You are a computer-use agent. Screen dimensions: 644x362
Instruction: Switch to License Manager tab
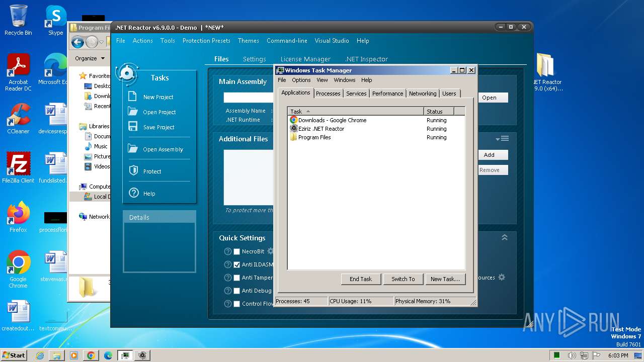coord(305,59)
